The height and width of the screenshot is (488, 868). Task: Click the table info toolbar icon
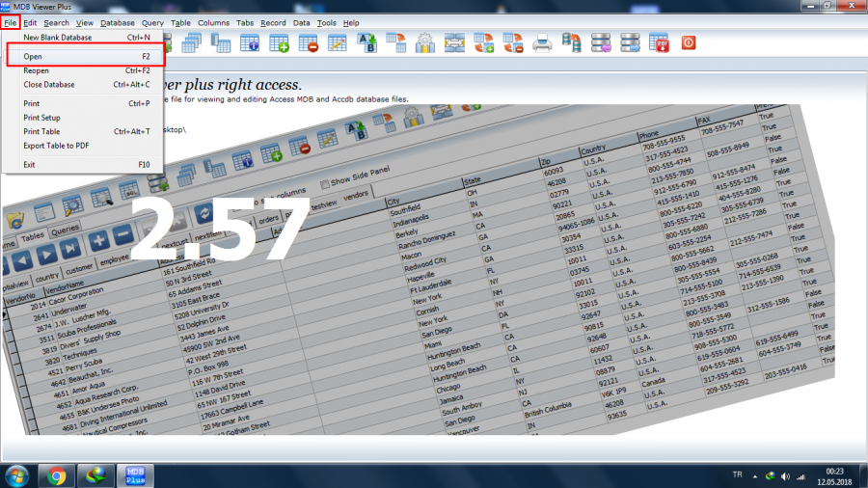[250, 42]
